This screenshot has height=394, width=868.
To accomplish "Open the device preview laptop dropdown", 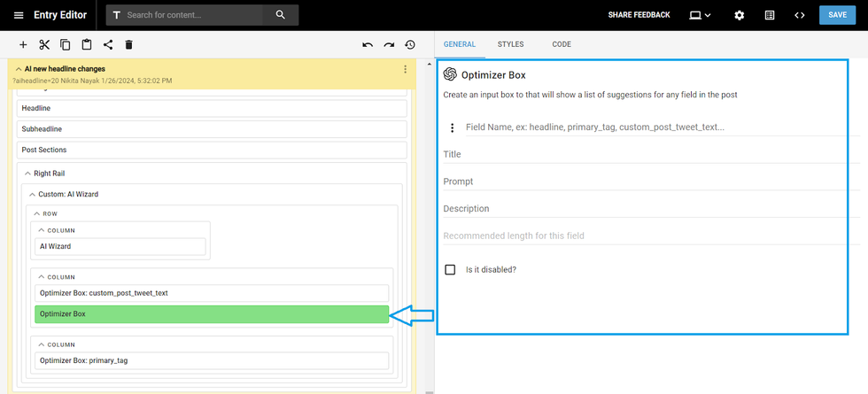I will (700, 15).
